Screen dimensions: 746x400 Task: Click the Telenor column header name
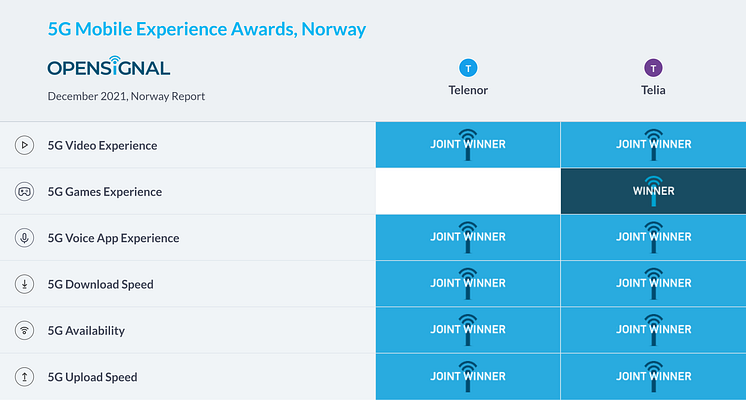coord(468,90)
